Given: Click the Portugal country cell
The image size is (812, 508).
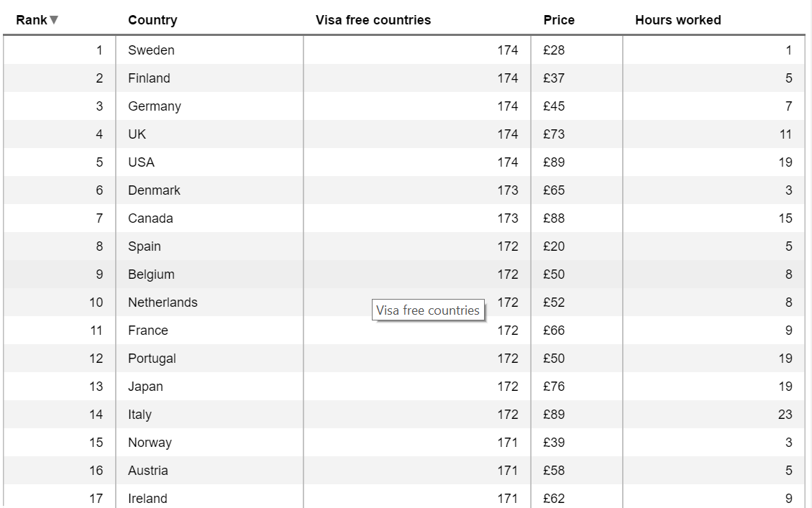Looking at the screenshot, I should tap(152, 359).
